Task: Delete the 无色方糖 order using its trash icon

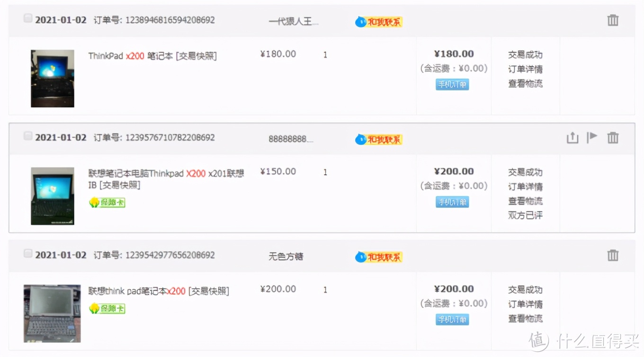Action: pyautogui.click(x=613, y=255)
